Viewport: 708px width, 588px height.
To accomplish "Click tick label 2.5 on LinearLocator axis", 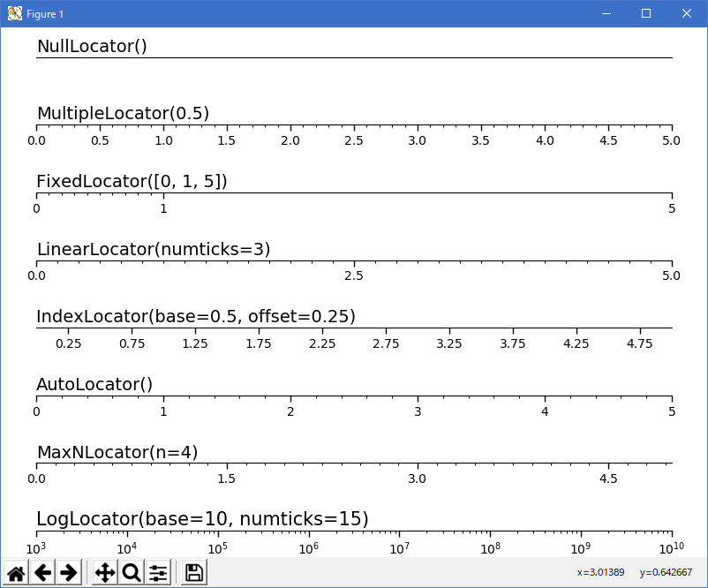I will click(354, 276).
